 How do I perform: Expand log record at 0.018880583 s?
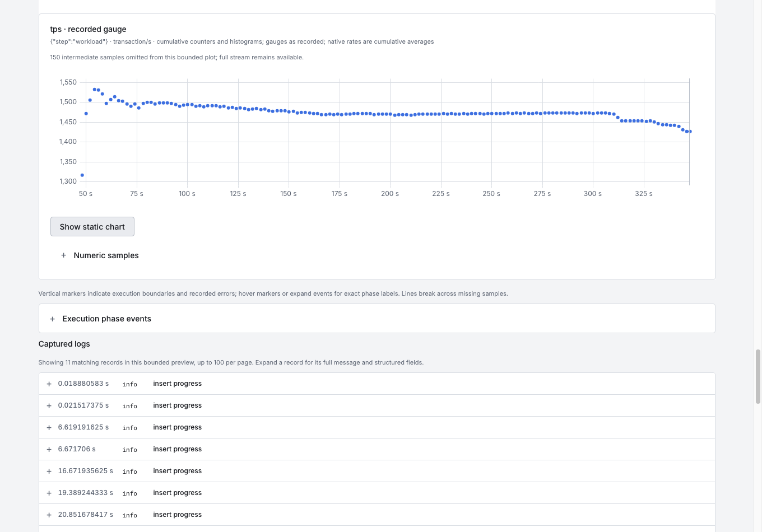pos(377,384)
